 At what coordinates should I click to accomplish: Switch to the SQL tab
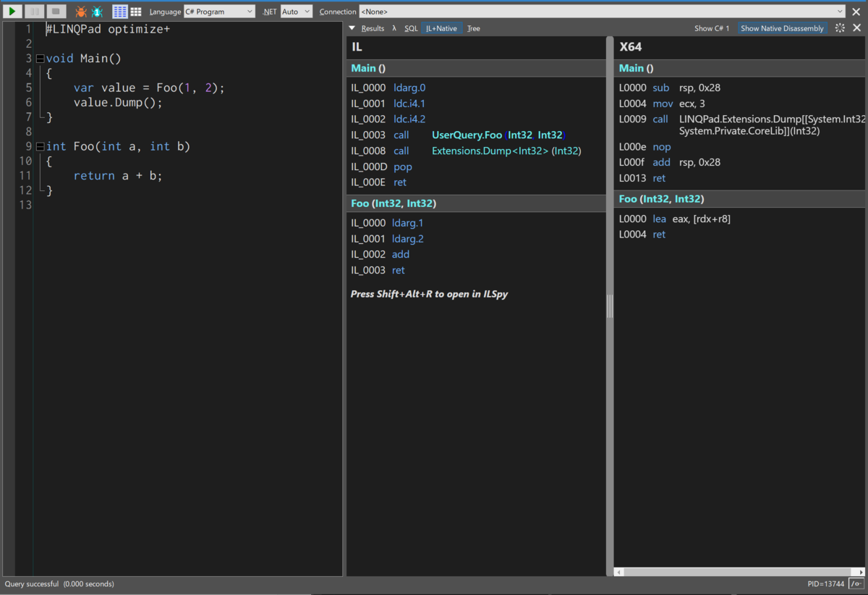pyautogui.click(x=411, y=28)
